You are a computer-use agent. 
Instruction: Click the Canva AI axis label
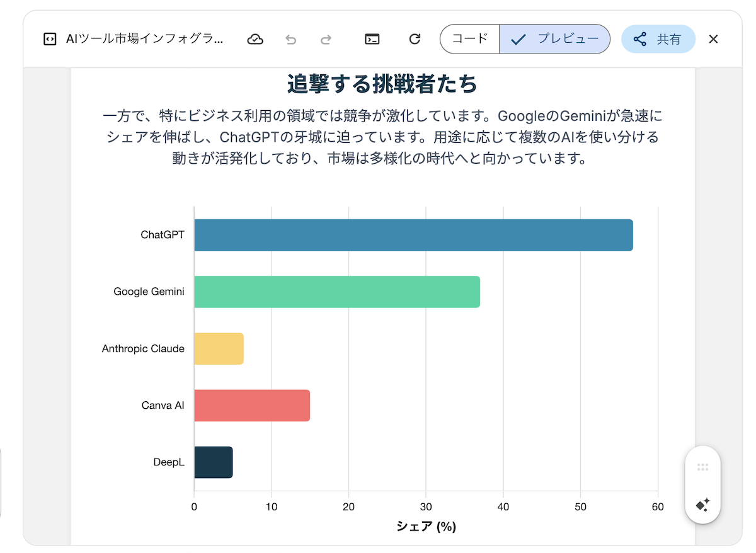pos(163,405)
